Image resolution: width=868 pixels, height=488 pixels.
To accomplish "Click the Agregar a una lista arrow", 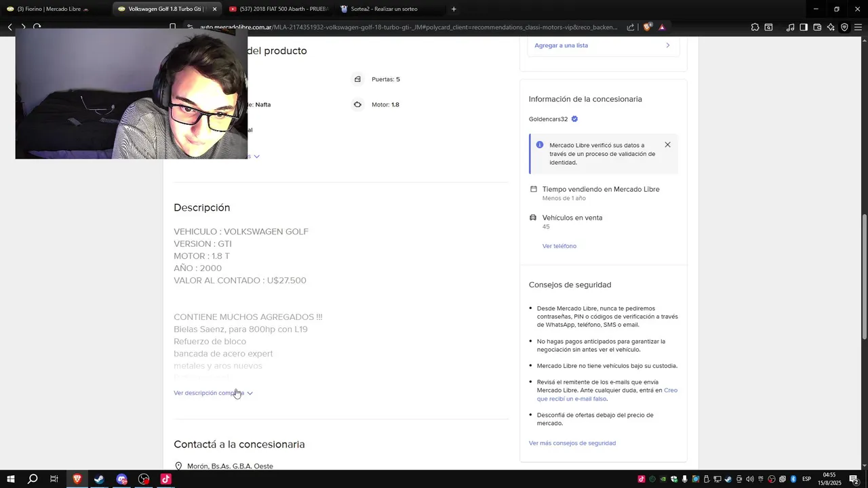I will tap(667, 45).
